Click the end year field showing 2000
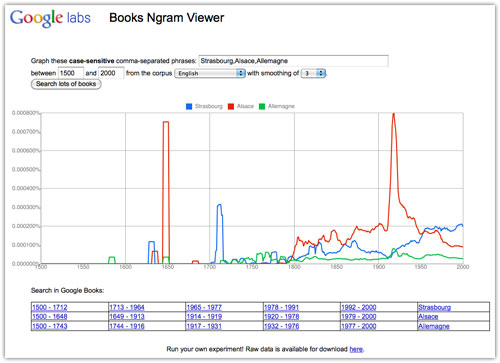This screenshot has width=500, height=363. pos(111,73)
